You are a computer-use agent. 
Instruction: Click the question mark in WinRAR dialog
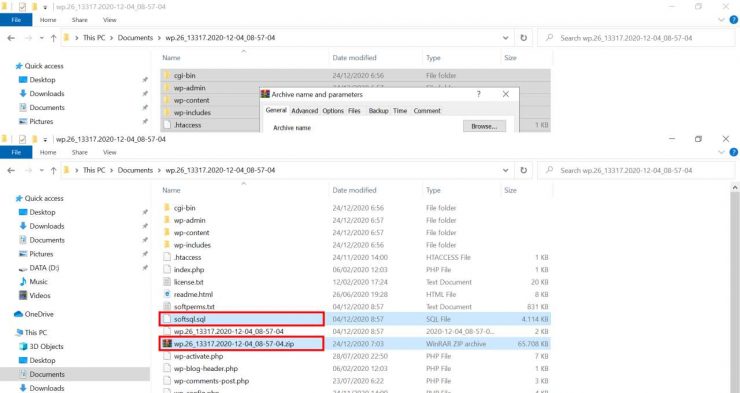(479, 94)
